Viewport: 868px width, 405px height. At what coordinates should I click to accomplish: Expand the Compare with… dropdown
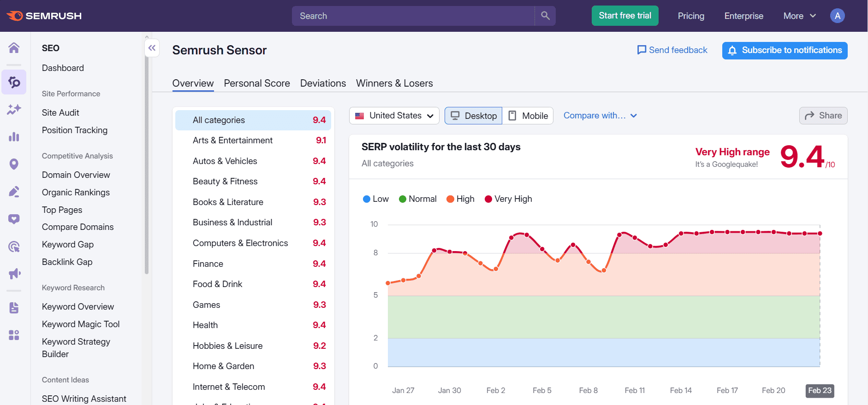[x=600, y=116]
